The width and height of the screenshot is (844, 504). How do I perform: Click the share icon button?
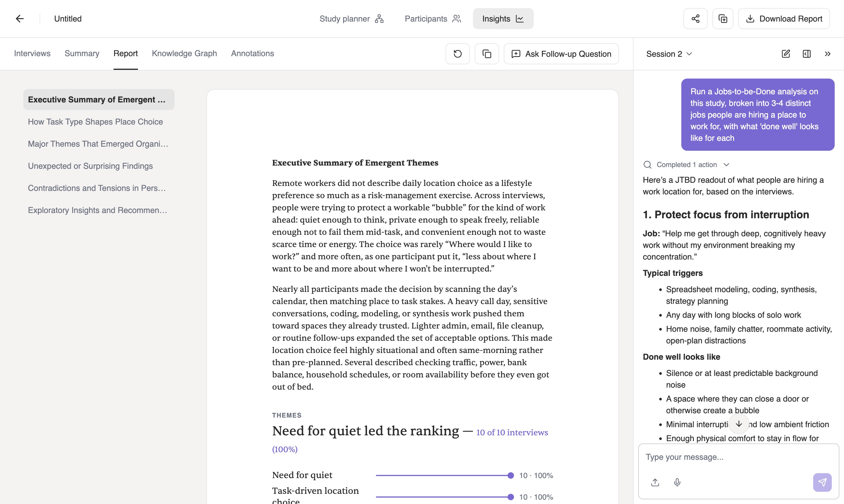tap(695, 19)
